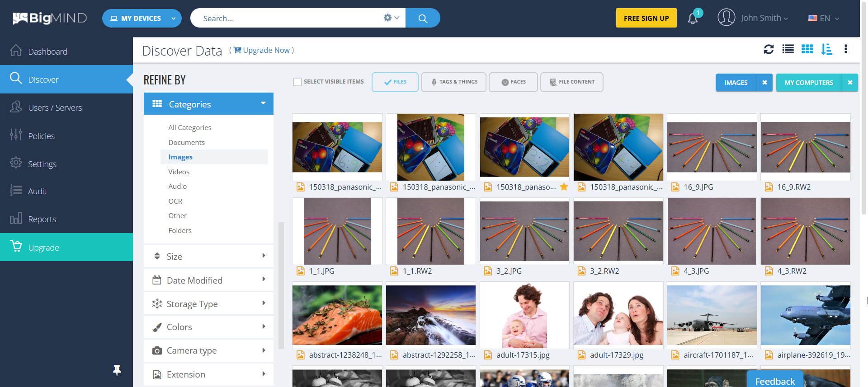The image size is (868, 387).
Task: Remove the IMAGES filter chip
Action: (764, 83)
